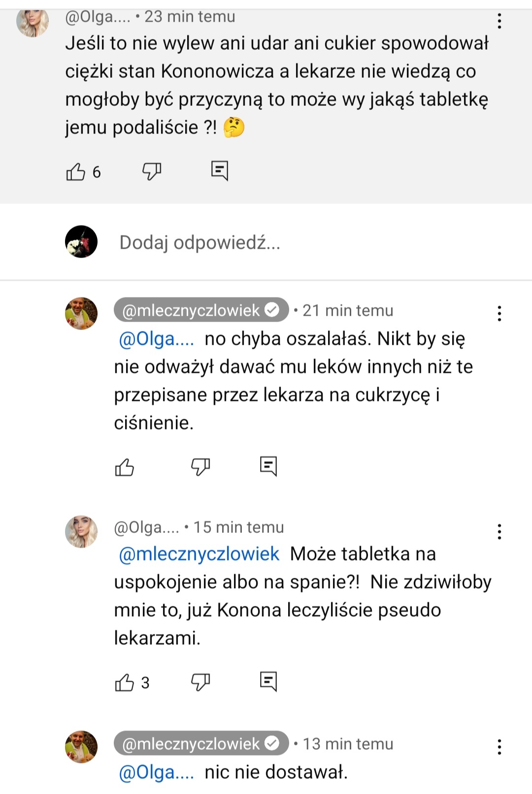Open options menu for 13 min ago reply

click(499, 747)
